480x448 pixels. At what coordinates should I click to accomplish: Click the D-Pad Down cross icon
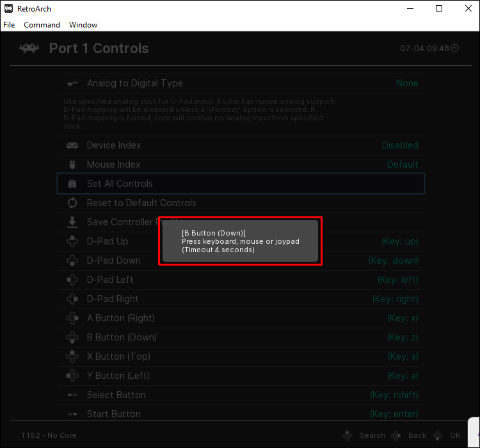click(72, 260)
